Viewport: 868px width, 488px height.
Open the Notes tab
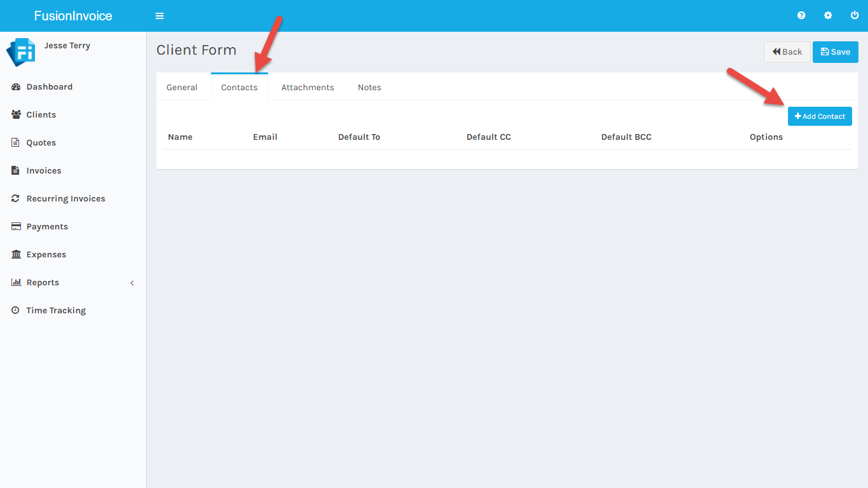pos(369,88)
